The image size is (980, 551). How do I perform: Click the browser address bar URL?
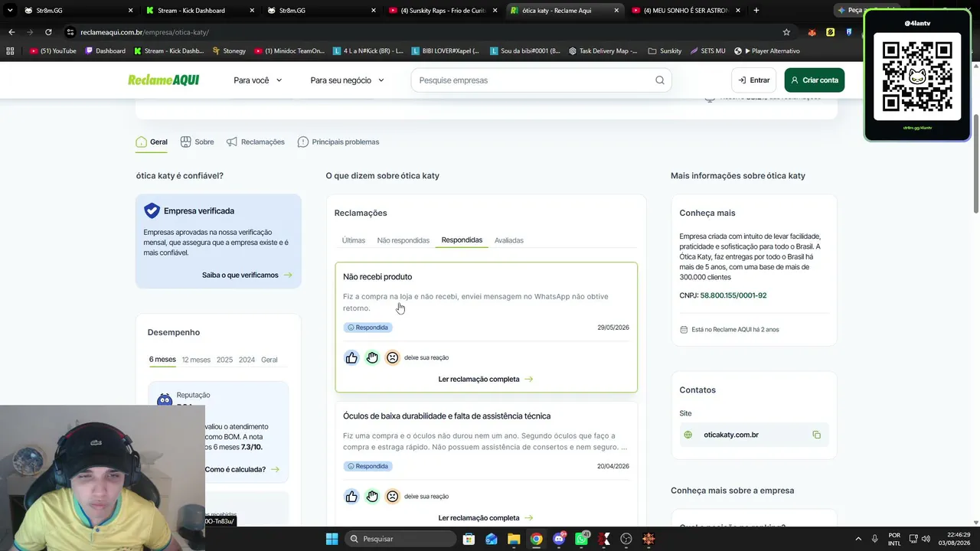coord(145,32)
